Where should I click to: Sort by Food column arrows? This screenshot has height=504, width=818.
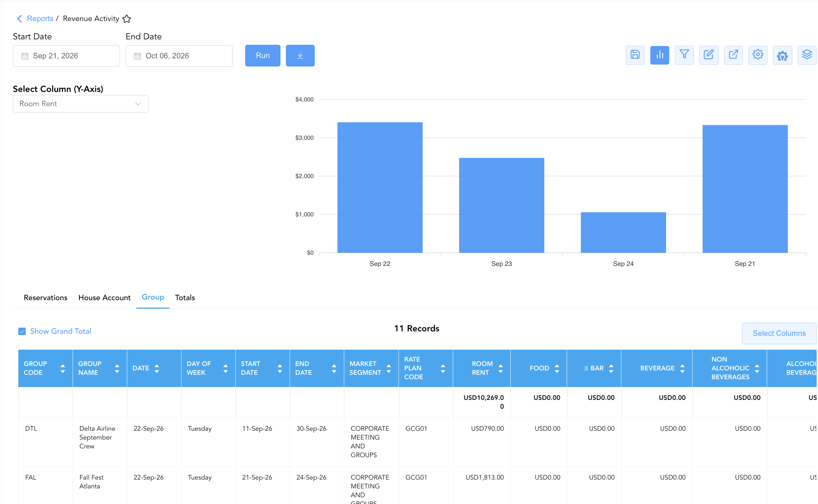coord(557,368)
